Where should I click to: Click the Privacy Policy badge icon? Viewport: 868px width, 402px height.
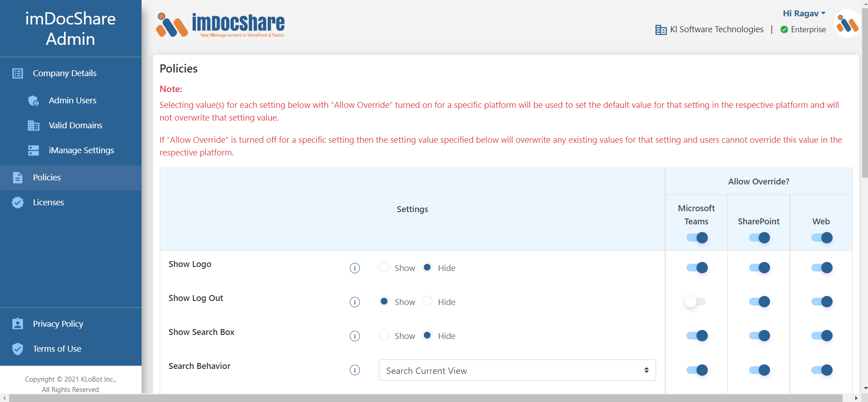tap(18, 324)
